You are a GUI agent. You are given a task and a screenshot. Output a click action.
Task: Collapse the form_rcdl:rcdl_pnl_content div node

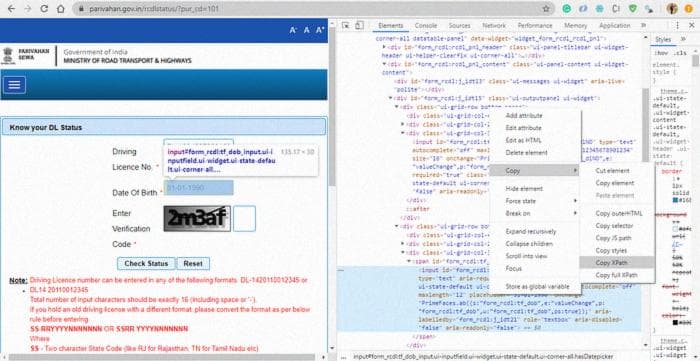pyautogui.click(x=385, y=64)
